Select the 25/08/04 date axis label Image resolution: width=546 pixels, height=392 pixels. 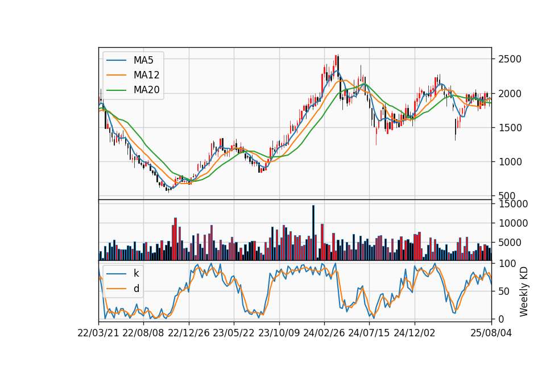(x=491, y=333)
